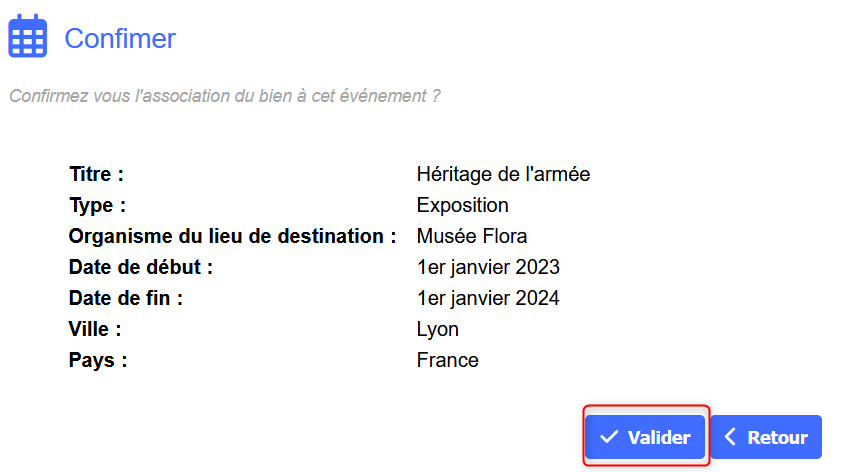Click the France value
This screenshot has width=842, height=472.
pos(447,360)
